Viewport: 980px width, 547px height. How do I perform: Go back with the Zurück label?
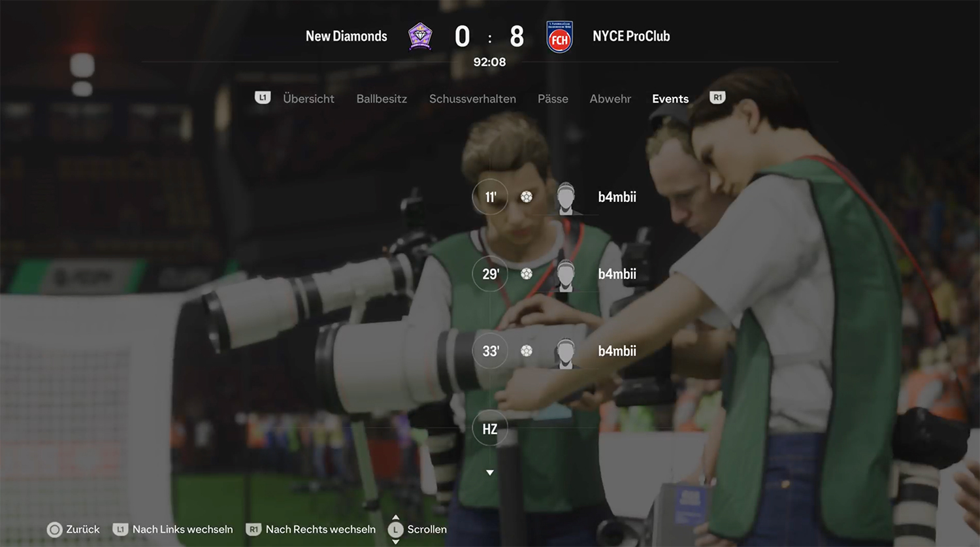pos(83,529)
